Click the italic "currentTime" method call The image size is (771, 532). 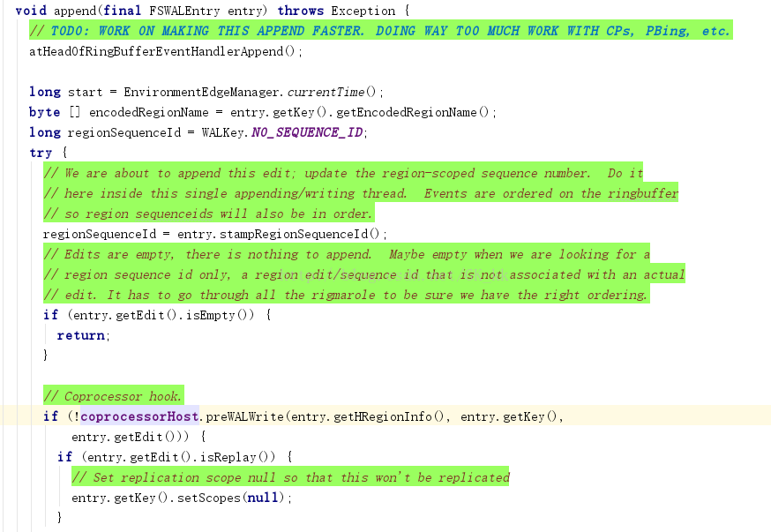click(x=326, y=92)
